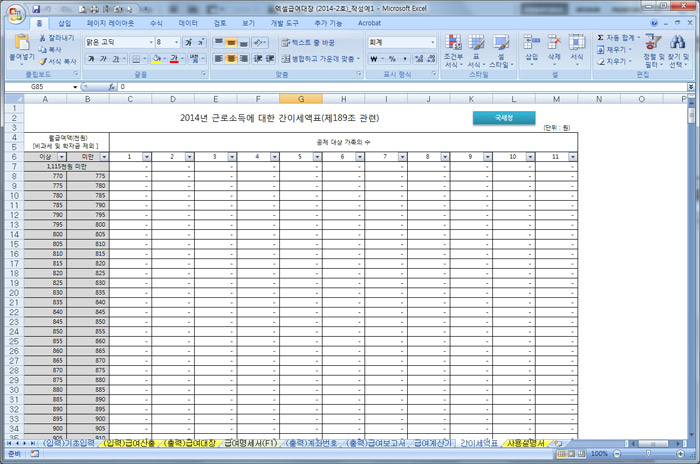Zoom out with minus button
The width and height of the screenshot is (700, 464).
coord(617,454)
